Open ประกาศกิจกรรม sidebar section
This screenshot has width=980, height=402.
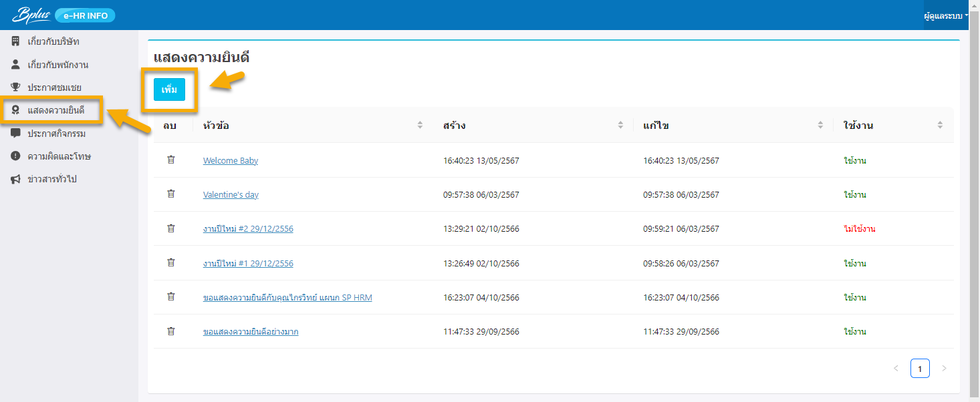click(56, 134)
